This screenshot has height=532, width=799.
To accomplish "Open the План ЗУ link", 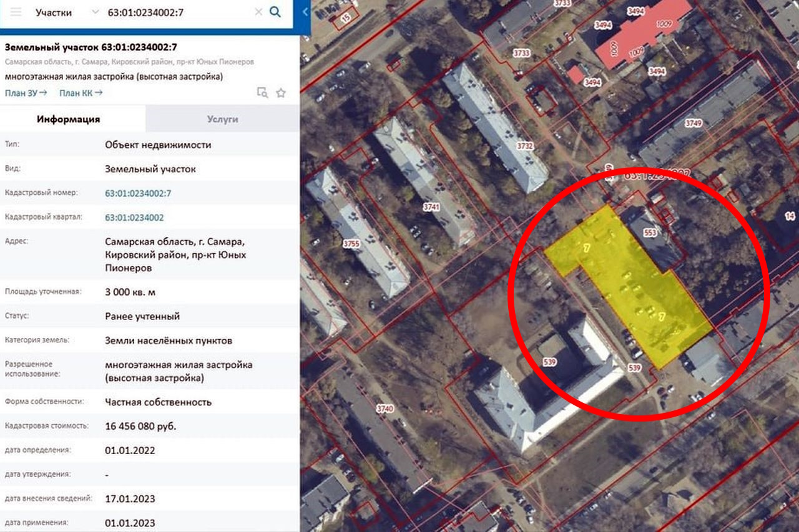I will tap(26, 93).
